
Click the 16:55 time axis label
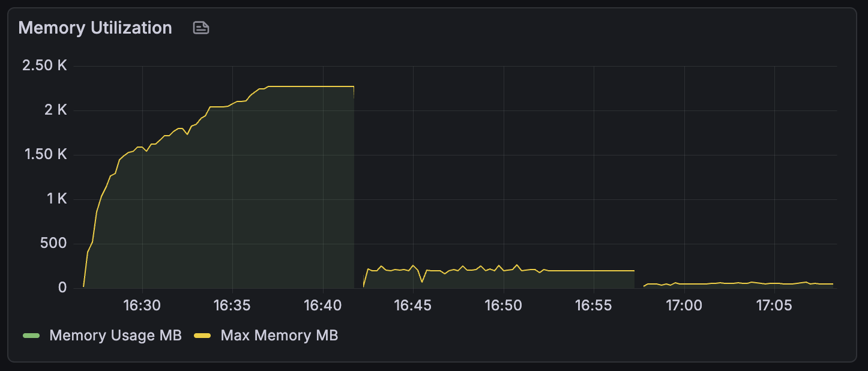pos(593,305)
